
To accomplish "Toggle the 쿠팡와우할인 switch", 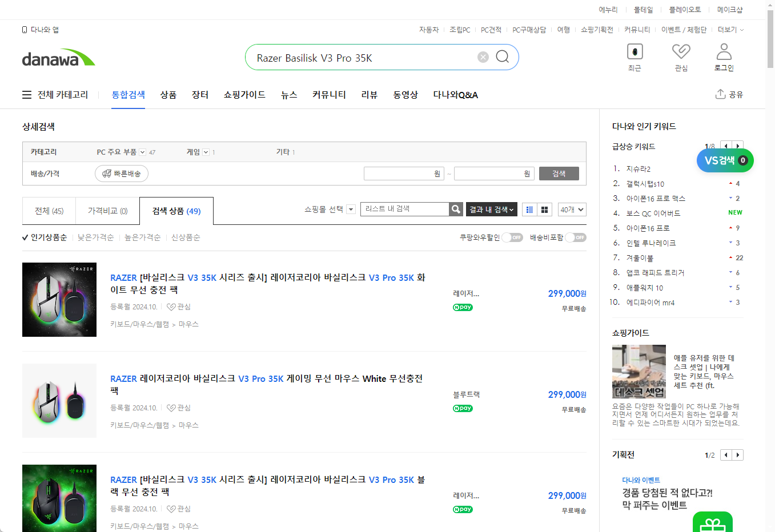I will click(x=512, y=237).
